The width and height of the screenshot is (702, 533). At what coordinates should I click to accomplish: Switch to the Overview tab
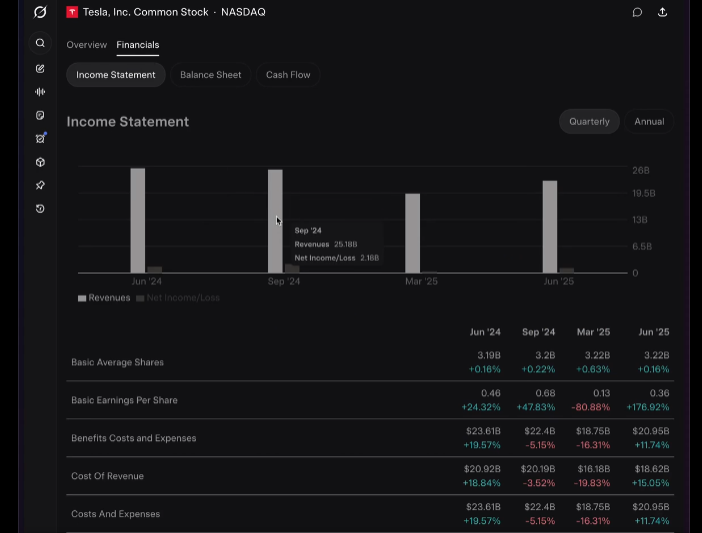[87, 45]
